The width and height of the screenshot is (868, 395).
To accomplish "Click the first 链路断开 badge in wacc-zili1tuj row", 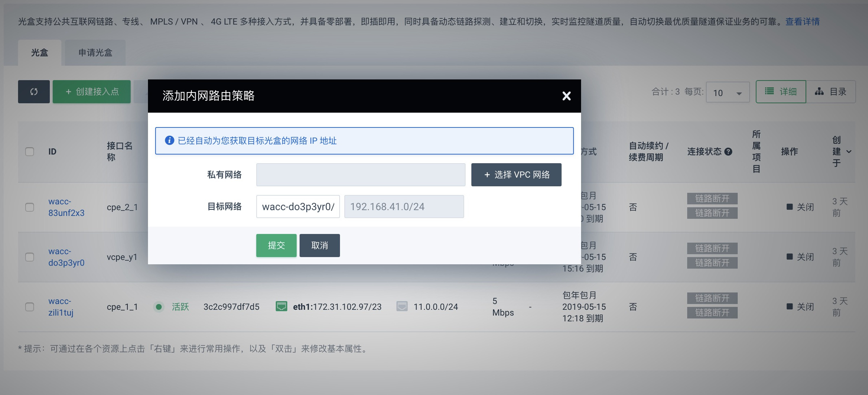I will [712, 298].
